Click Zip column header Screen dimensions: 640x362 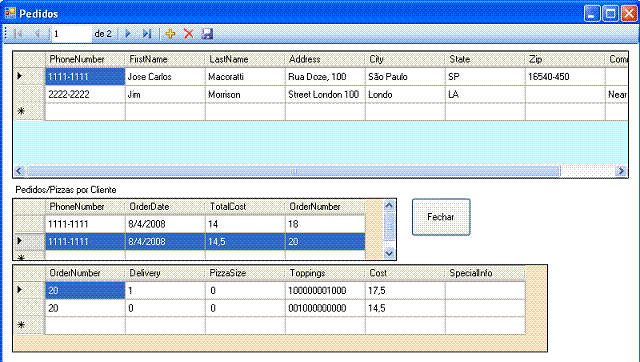[564, 59]
